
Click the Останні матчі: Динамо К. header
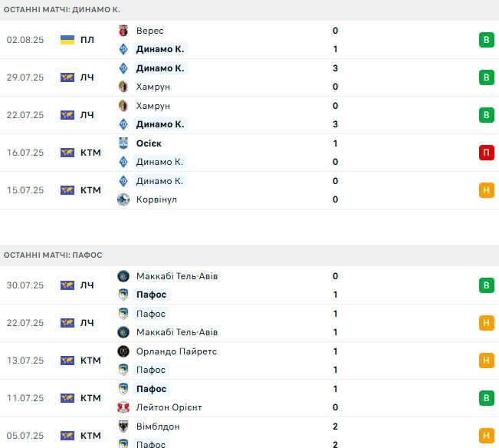coord(62,9)
